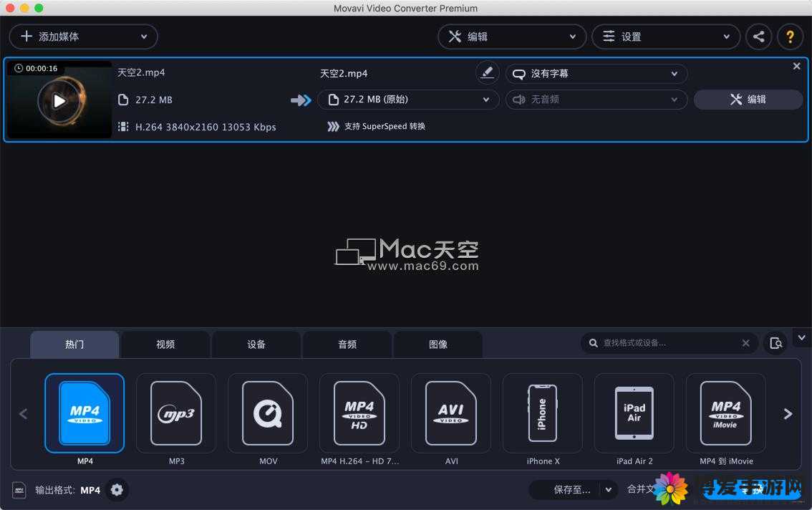Clear the format search field
The width and height of the screenshot is (812, 510).
click(745, 343)
